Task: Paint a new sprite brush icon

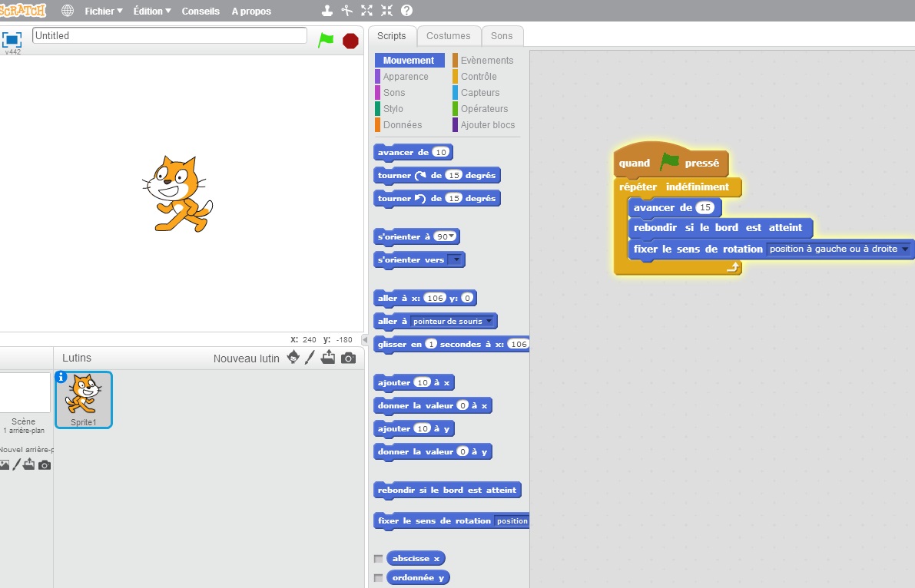Action: (310, 358)
